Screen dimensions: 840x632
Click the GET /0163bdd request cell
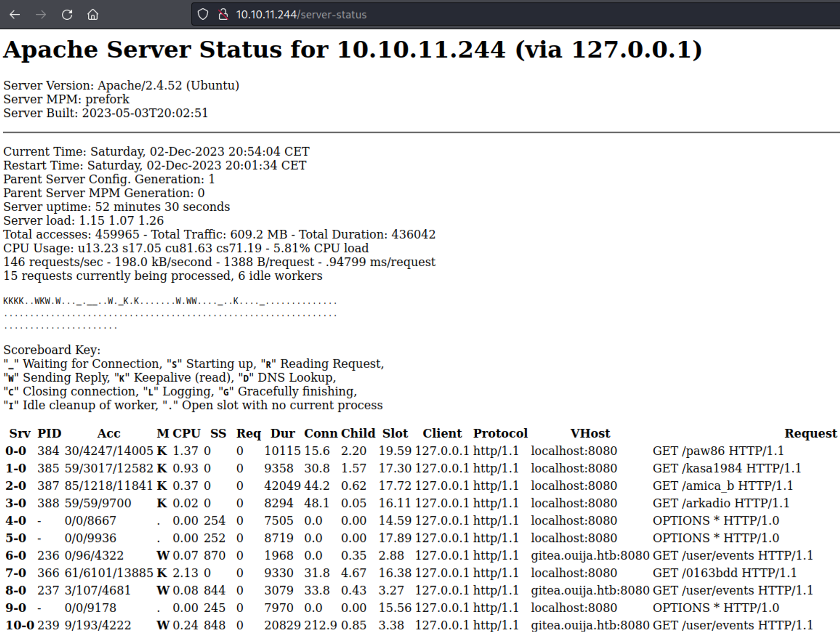(724, 573)
